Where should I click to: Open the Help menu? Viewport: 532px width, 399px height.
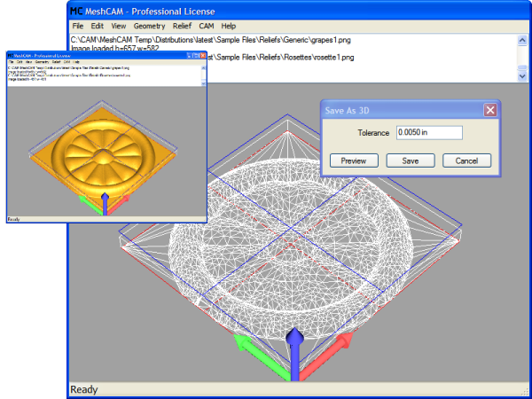(x=229, y=26)
